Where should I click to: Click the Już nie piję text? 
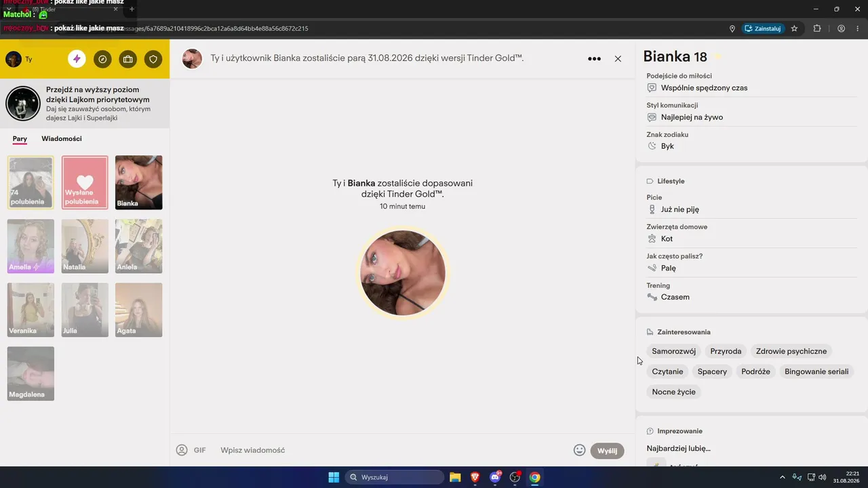click(x=680, y=210)
